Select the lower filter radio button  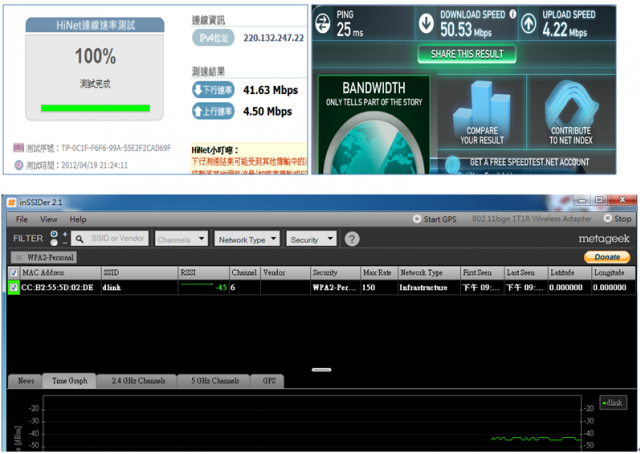[x=54, y=243]
